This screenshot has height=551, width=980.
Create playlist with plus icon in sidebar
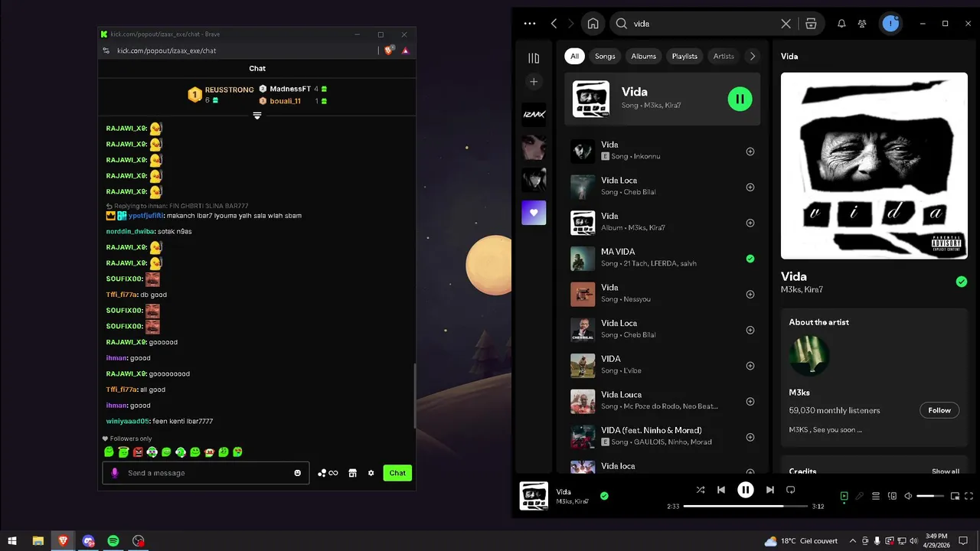[x=534, y=82]
